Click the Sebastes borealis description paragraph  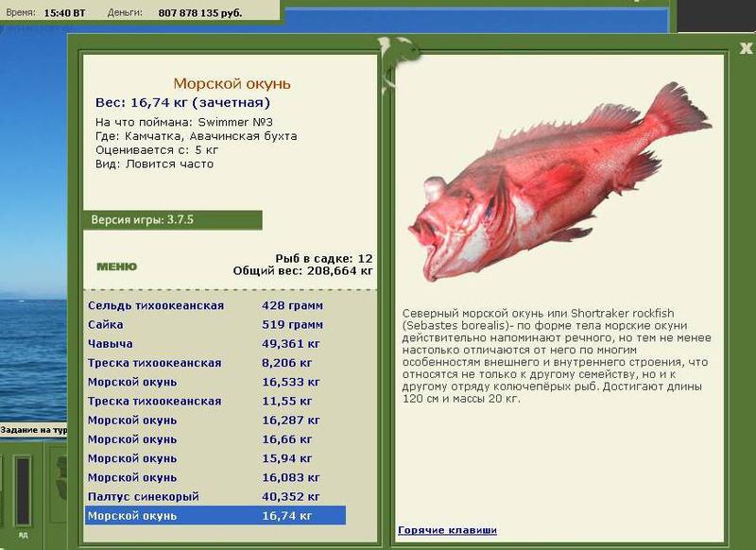(557, 355)
